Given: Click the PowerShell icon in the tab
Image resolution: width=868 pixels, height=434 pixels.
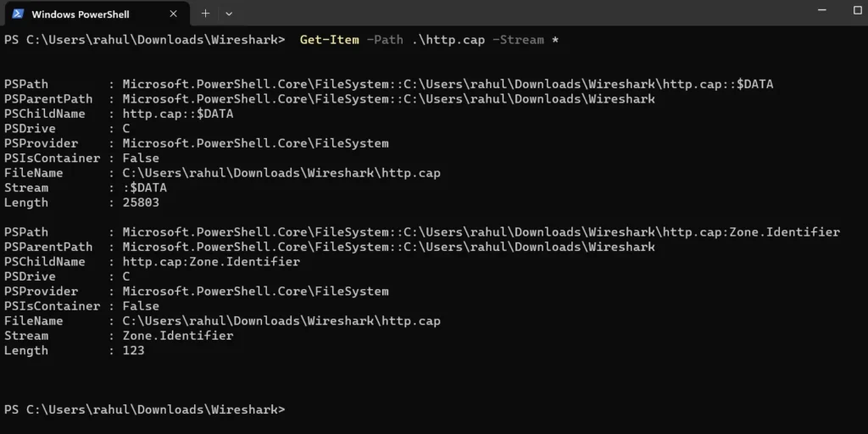Looking at the screenshot, I should [x=18, y=14].
